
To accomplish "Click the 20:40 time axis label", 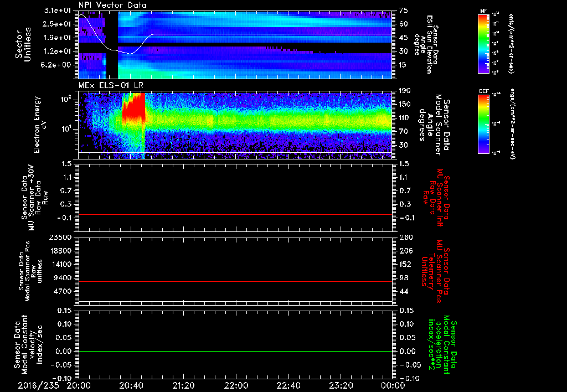I will pos(131,385).
